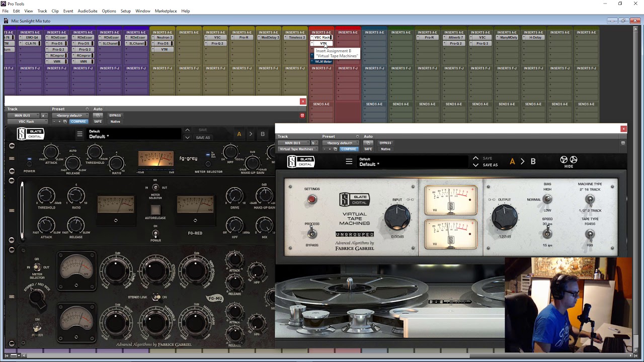Open MAIN BUS track selector in VTM window
This screenshot has height=362, width=644.
[293, 143]
